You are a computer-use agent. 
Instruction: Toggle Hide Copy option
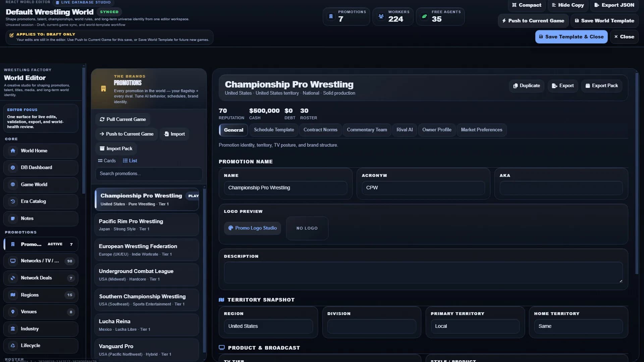point(568,5)
